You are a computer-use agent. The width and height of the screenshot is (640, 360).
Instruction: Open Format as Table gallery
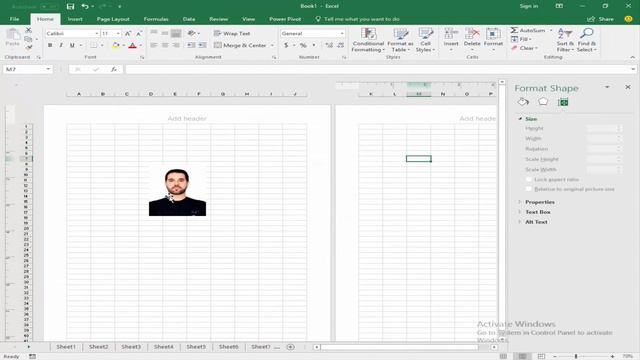click(x=400, y=40)
